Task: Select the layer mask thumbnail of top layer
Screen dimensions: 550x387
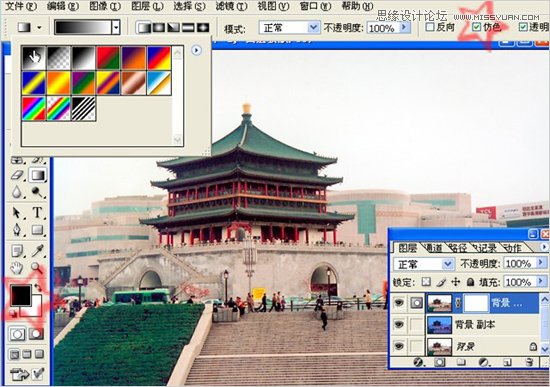Action: (476, 303)
